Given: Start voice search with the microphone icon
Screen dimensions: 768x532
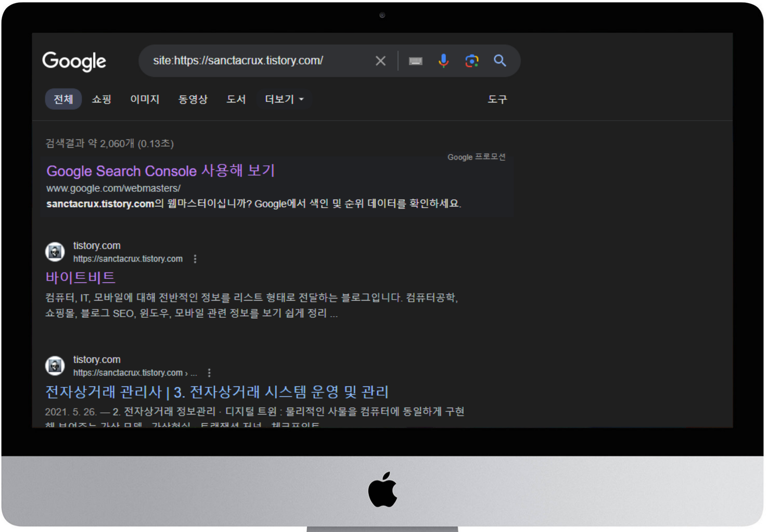Looking at the screenshot, I should [x=443, y=61].
